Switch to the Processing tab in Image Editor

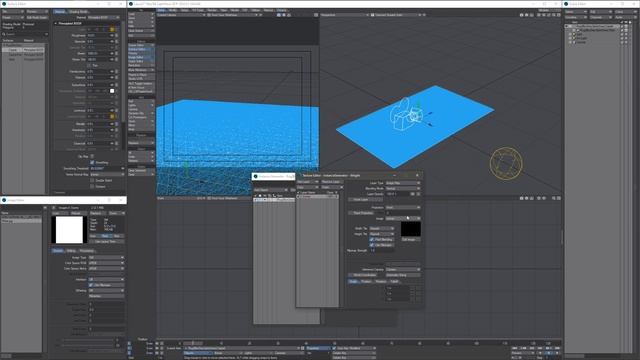(87, 251)
